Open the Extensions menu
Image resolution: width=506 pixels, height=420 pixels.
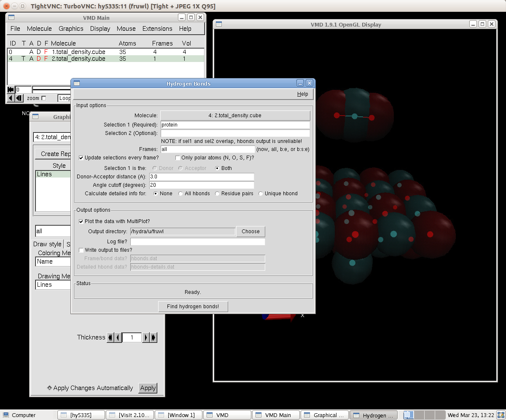pos(157,29)
